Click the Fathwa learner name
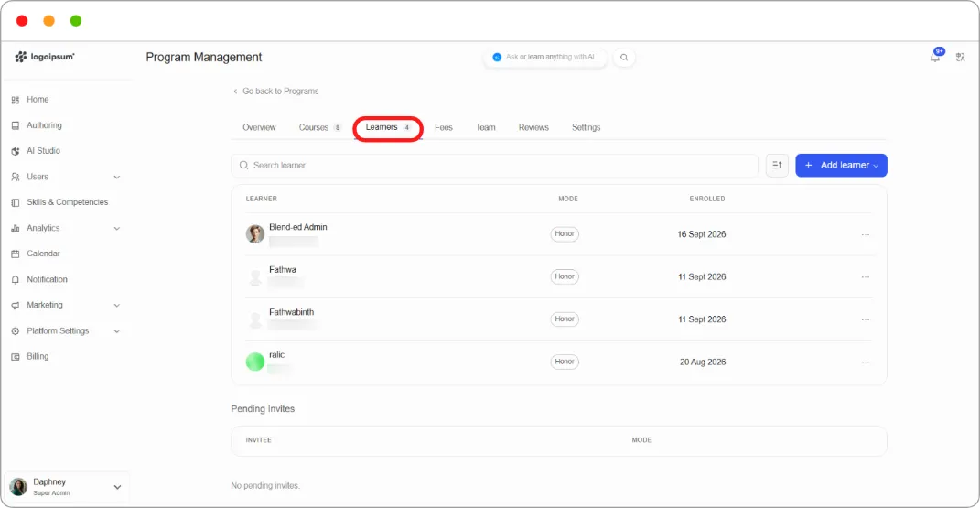Viewport: 980px width, 508px height. [283, 270]
